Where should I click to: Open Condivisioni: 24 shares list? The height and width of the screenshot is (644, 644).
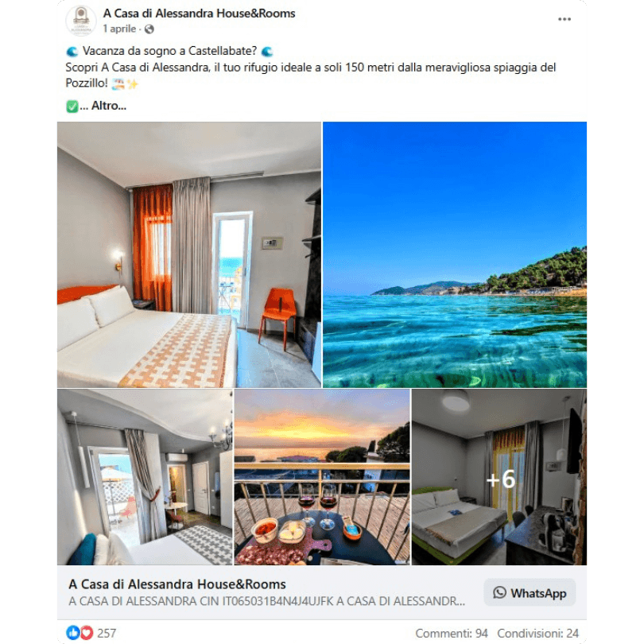(537, 633)
